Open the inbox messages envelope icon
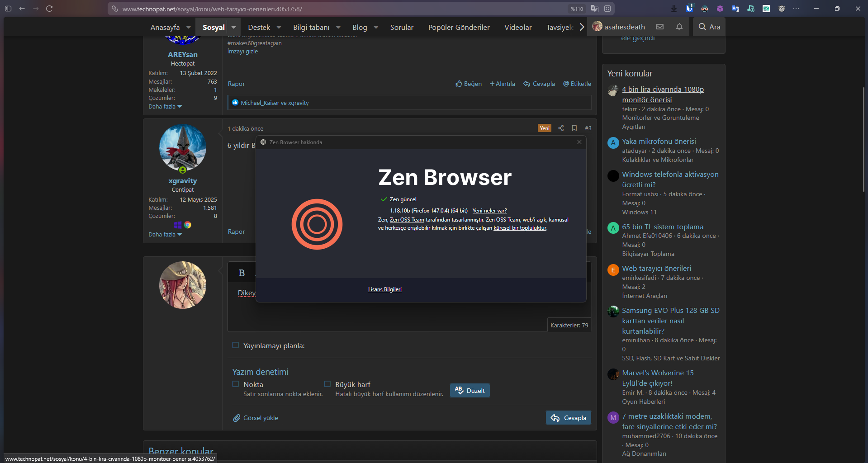The height and width of the screenshot is (463, 868). [660, 27]
